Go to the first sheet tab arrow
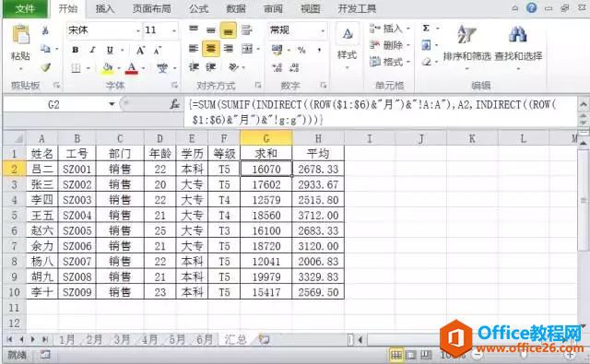Viewport: 590px width, 364px height. [x=9, y=339]
